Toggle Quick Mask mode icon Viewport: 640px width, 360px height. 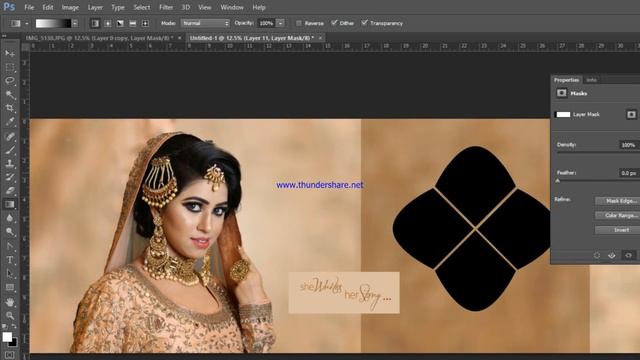[x=9, y=355]
